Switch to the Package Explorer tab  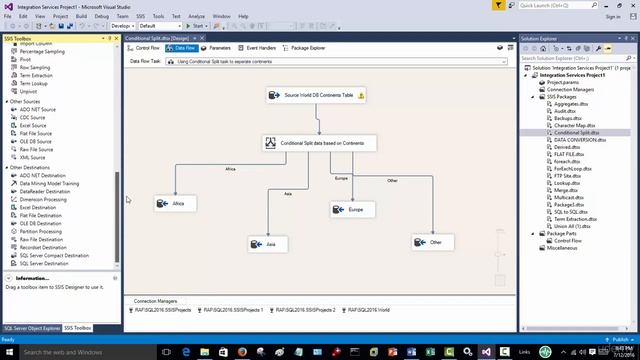point(304,48)
